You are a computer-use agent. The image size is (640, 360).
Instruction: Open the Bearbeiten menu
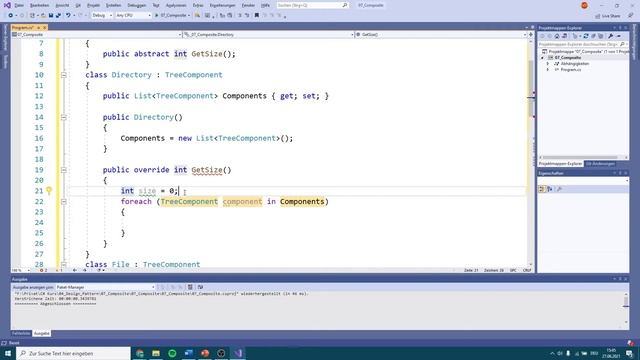39,5
